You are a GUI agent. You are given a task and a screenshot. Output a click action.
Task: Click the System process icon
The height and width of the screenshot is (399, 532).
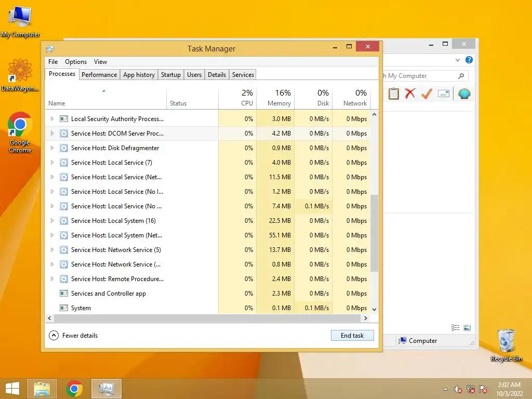[x=64, y=308]
